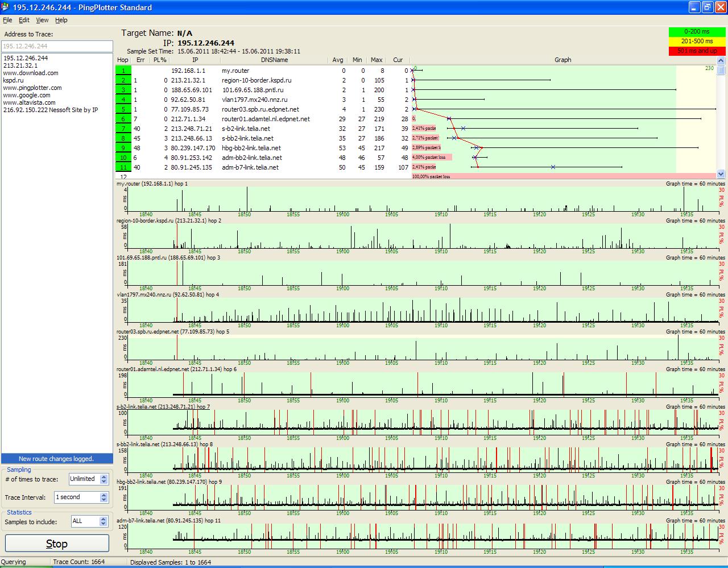Select 213.21.32.1 in the address history list
The height and width of the screenshot is (568, 728).
tap(20, 65)
